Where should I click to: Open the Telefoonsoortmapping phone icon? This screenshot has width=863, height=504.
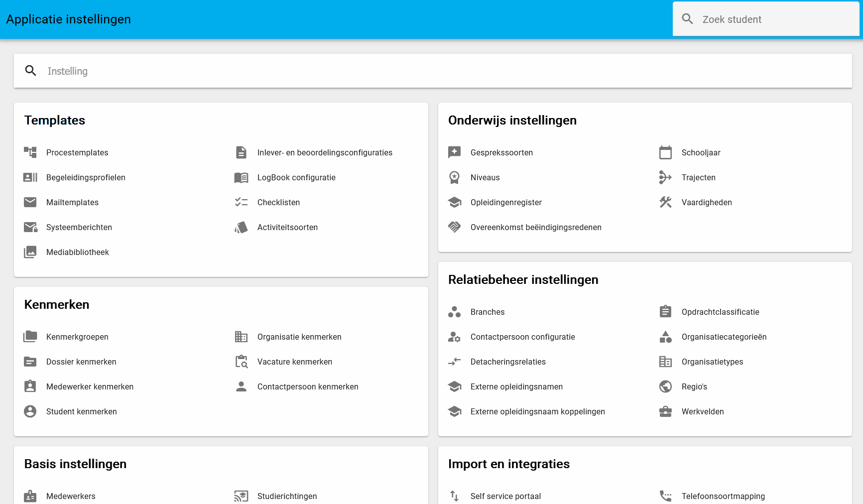[665, 496]
